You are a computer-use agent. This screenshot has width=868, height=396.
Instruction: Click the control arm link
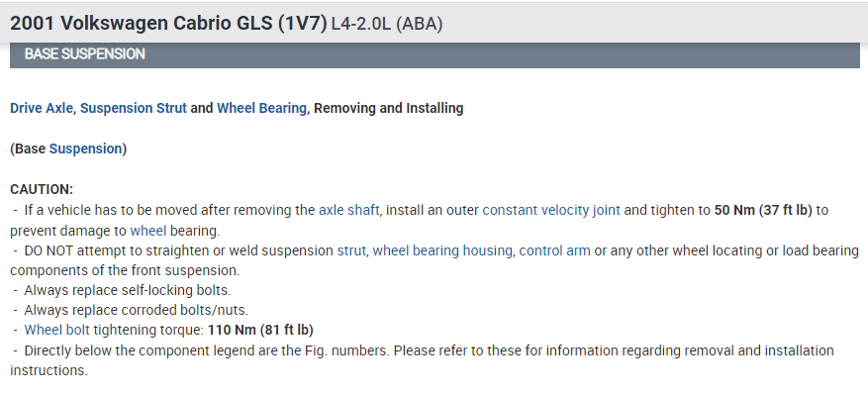pos(554,250)
